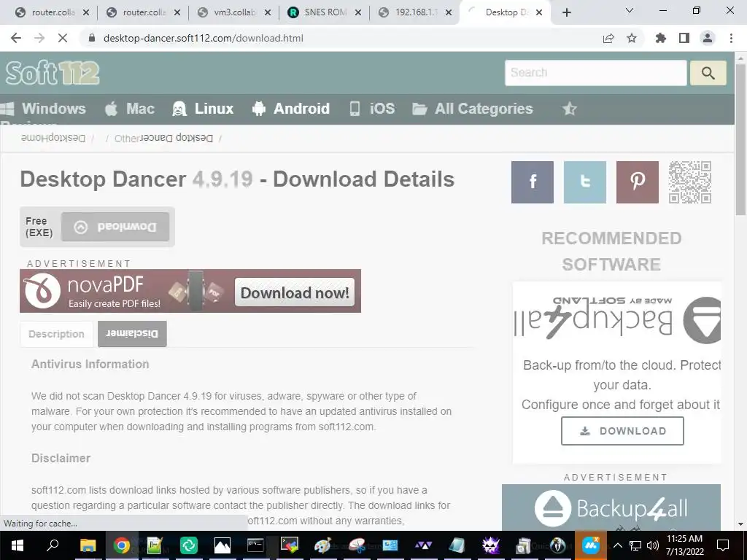Open the photos taskbar icon

tap(222, 545)
